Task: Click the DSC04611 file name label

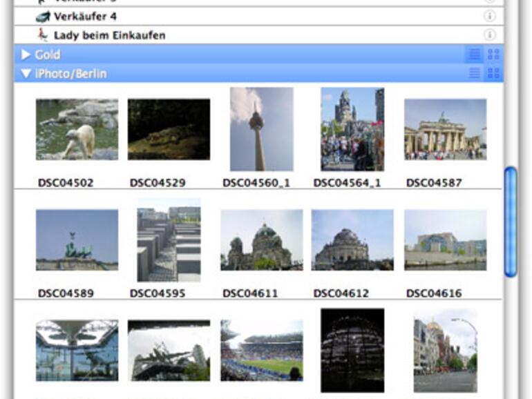Action: point(250,293)
